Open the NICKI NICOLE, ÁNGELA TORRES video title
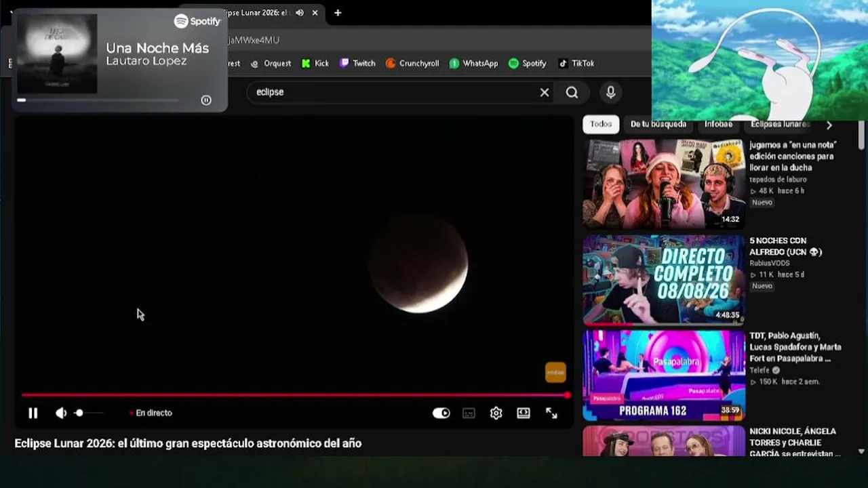868x488 pixels. point(795,442)
